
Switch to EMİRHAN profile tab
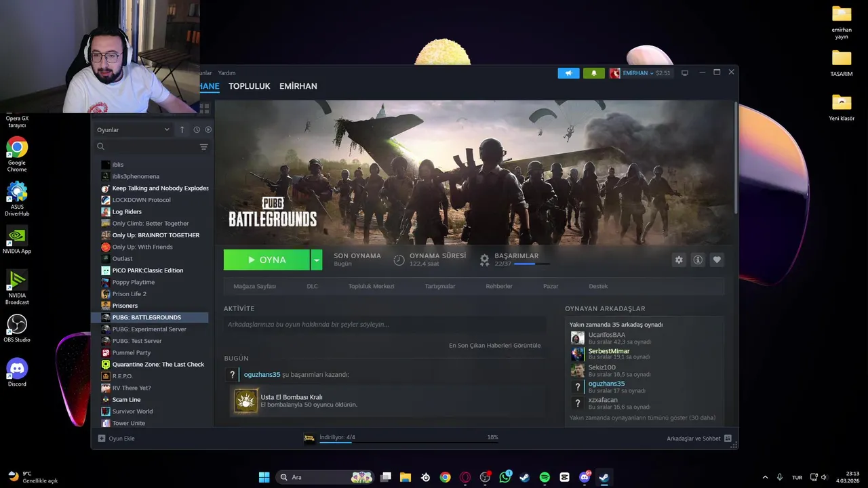[298, 86]
